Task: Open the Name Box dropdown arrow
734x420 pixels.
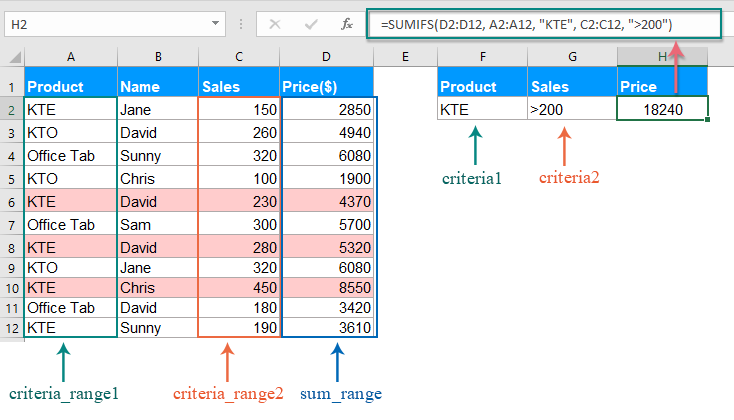Action: click(215, 23)
